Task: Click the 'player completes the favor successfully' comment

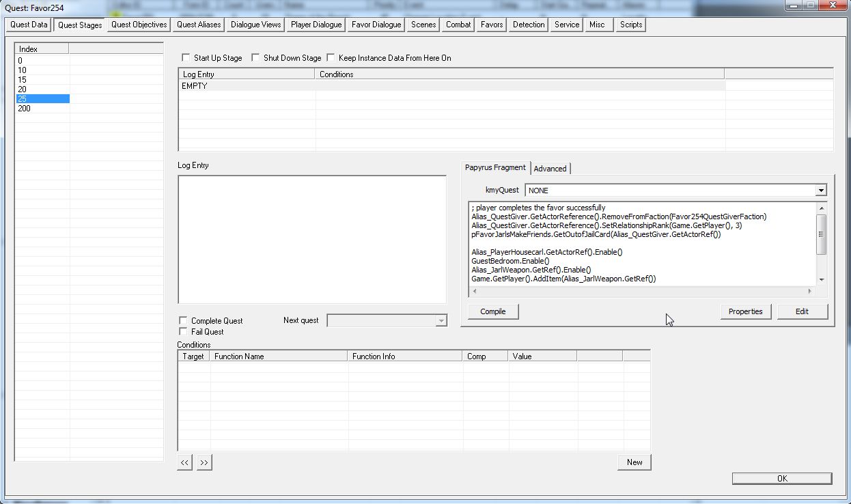Action: coord(538,208)
